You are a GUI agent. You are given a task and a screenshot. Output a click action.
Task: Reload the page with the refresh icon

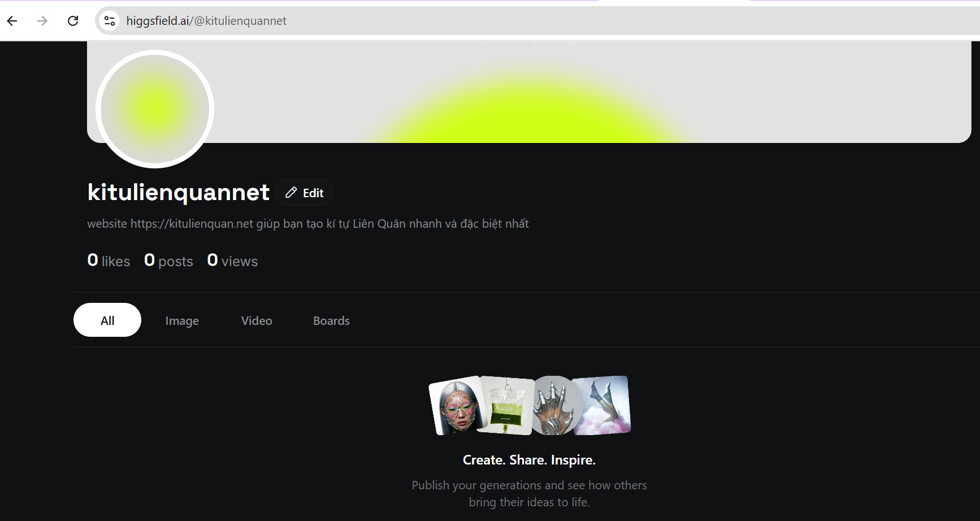pyautogui.click(x=73, y=21)
